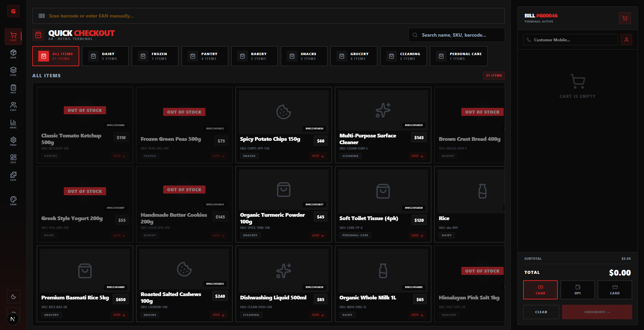The image size is (644, 330).
Task: Click the Surface Cleaner sparkle thumbnail
Action: click(x=383, y=110)
